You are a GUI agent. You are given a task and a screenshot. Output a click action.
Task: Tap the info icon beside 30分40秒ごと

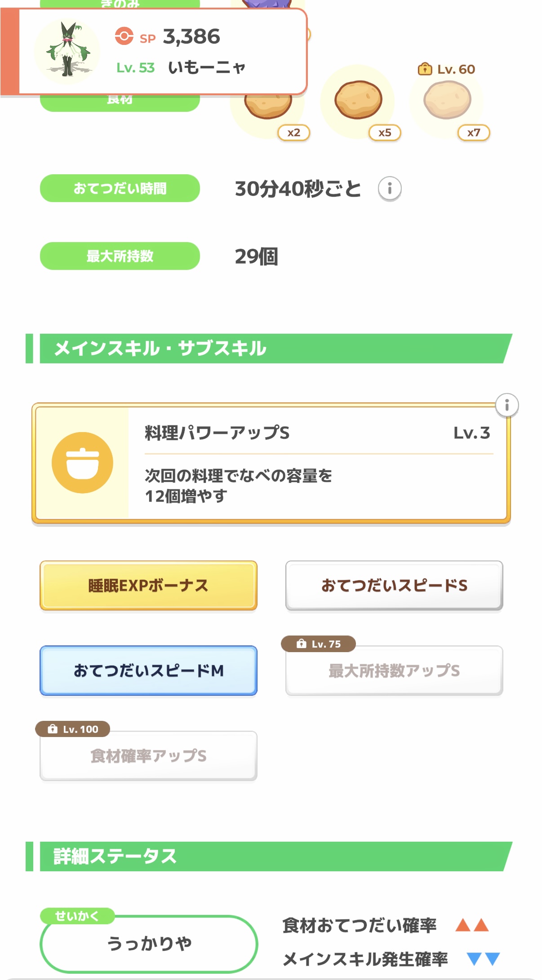pos(389,189)
